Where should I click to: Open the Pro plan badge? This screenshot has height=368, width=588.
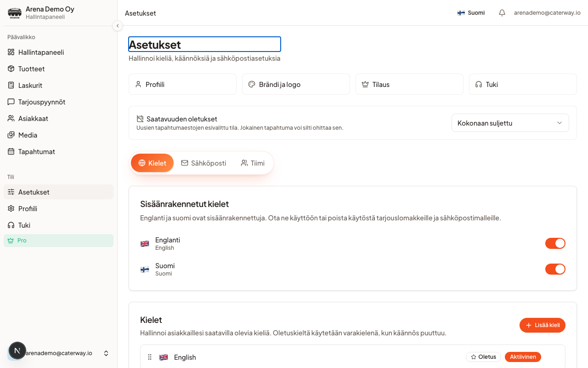pos(58,241)
